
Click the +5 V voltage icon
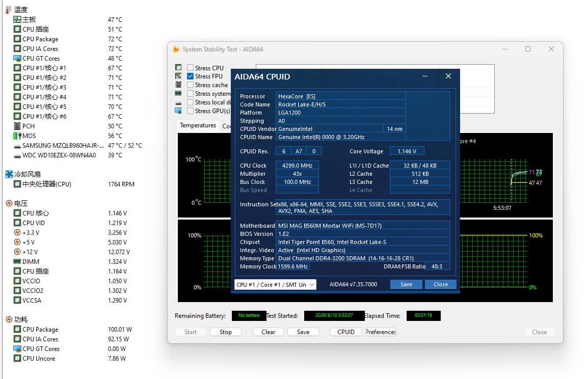pos(17,242)
